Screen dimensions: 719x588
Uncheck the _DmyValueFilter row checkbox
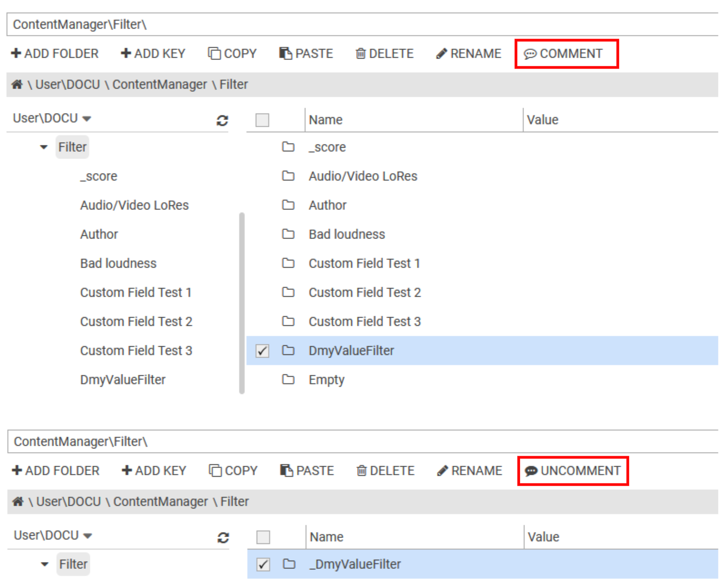tap(263, 564)
